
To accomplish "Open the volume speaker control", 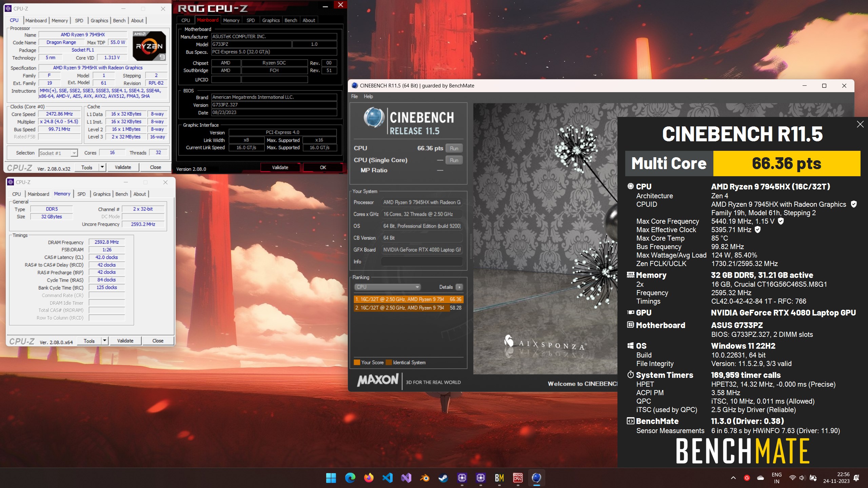I will coord(802,478).
